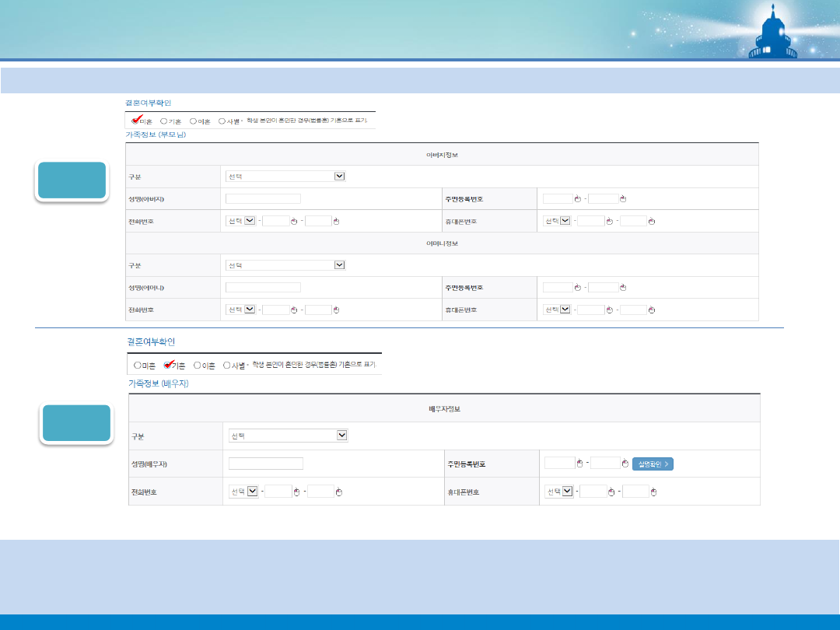The image size is (840, 630).
Task: Click the 성명(아버지) name input field
Action: [x=263, y=199]
